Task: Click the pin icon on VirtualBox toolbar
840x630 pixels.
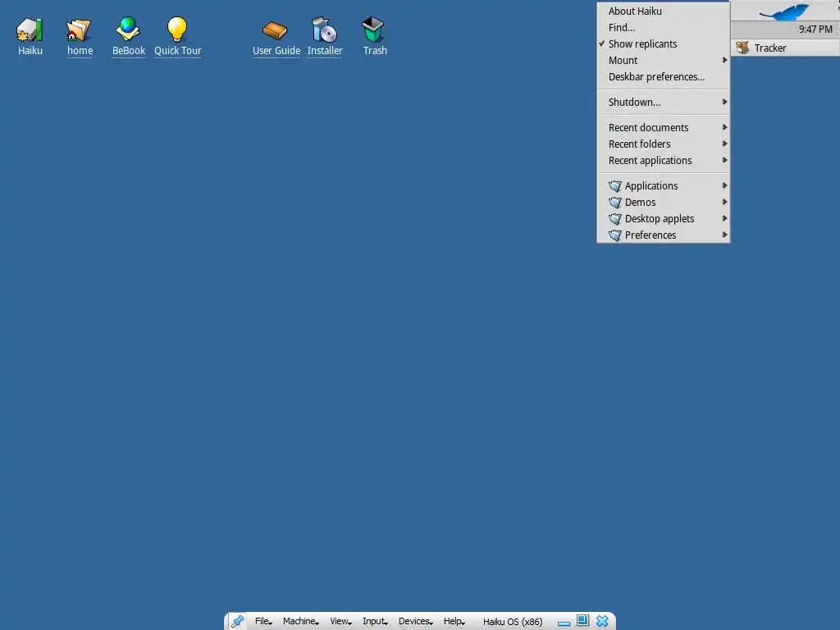Action: tap(237, 622)
